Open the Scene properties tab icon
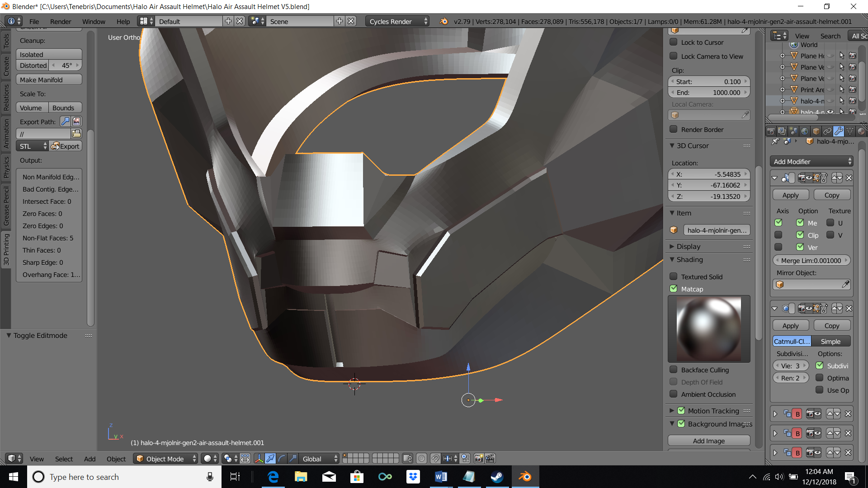868x488 pixels. (793, 131)
